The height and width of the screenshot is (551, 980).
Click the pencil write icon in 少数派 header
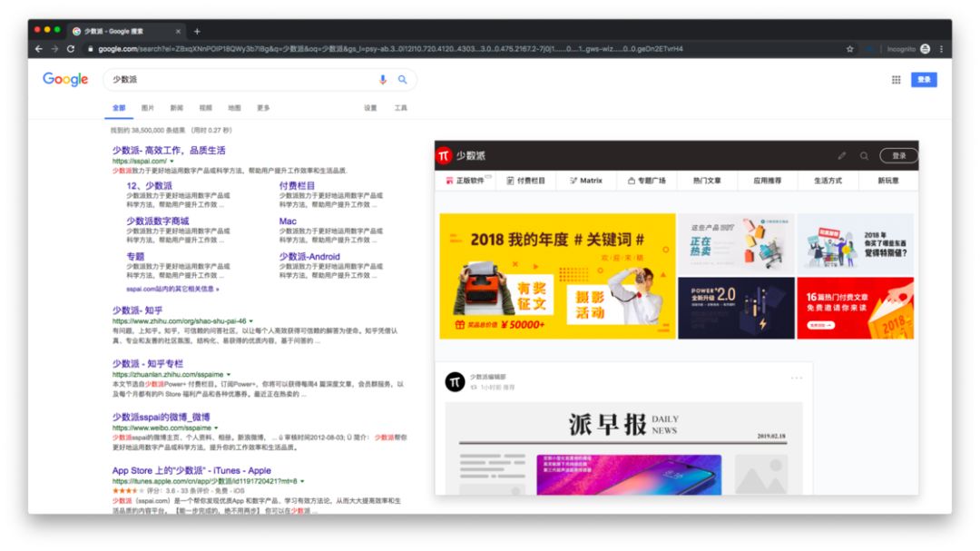pyautogui.click(x=842, y=156)
